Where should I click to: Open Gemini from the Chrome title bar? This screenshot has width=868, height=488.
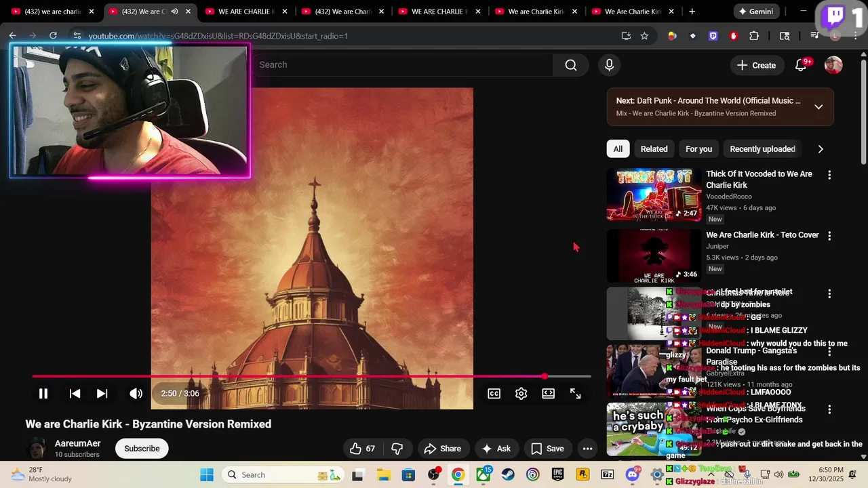click(x=756, y=12)
